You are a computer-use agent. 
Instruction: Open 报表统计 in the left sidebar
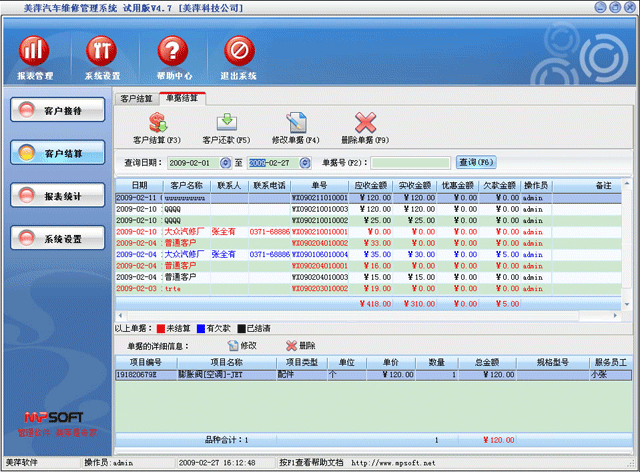pyautogui.click(x=62, y=197)
